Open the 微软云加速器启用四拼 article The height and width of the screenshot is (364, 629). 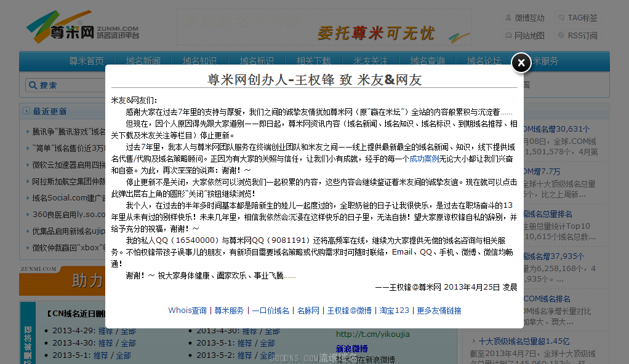tap(69, 165)
